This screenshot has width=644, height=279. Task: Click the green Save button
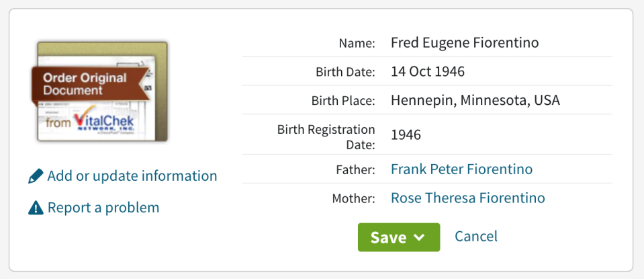tap(399, 237)
